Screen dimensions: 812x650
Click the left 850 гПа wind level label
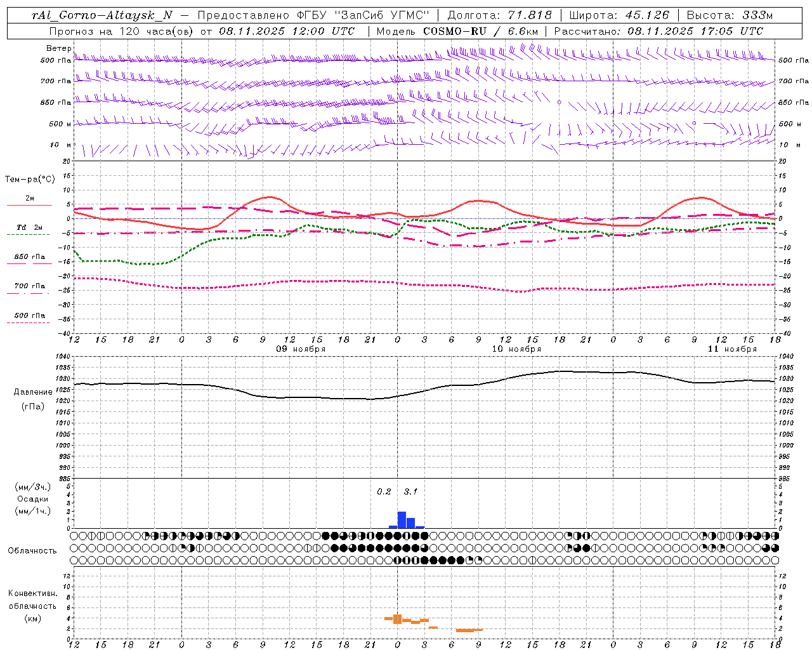click(x=56, y=102)
